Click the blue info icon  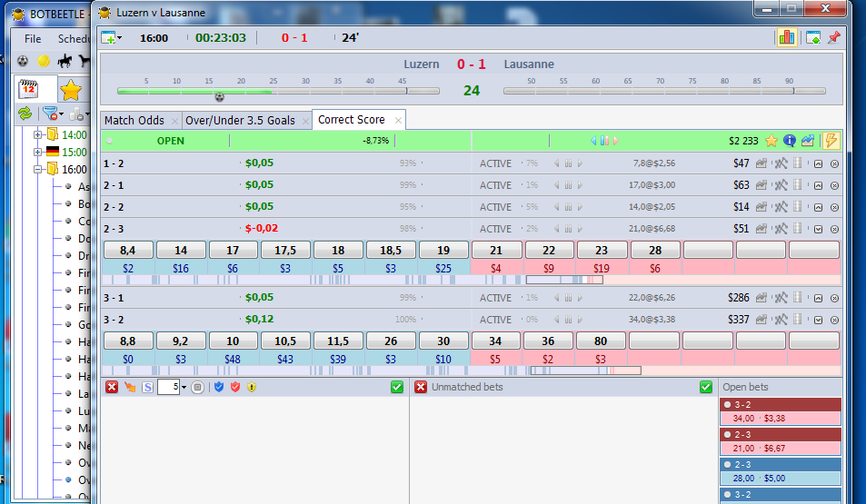(790, 141)
